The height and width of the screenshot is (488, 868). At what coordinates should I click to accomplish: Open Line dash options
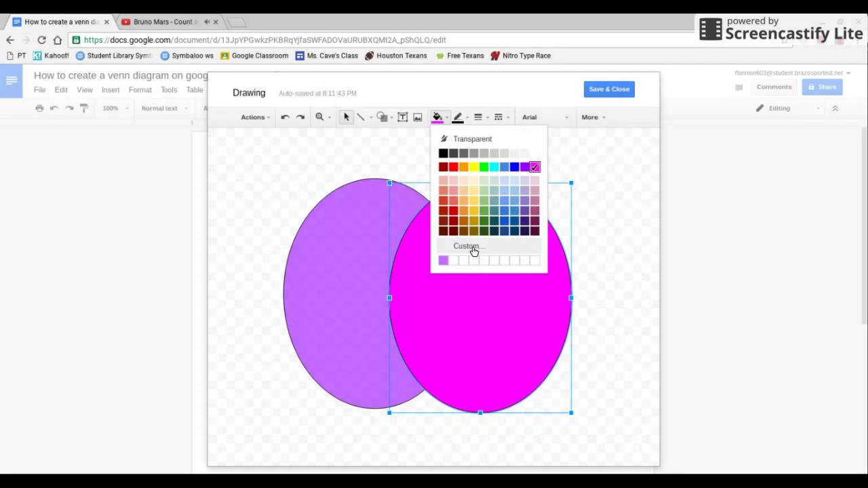click(x=498, y=117)
